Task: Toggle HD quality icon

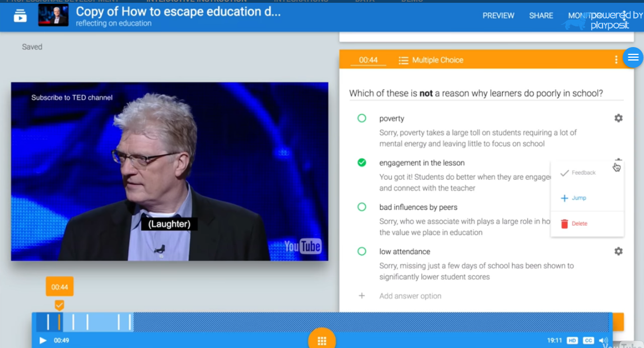Action: 572,341
